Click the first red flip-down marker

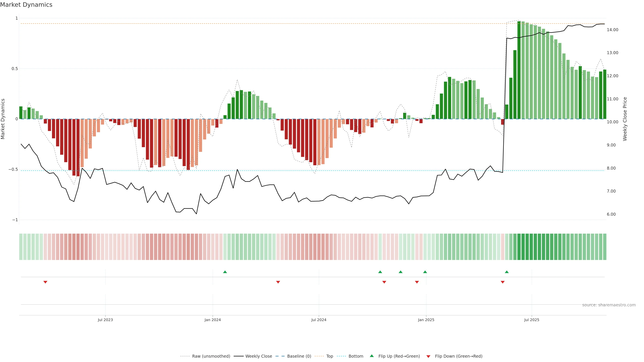[x=45, y=282]
